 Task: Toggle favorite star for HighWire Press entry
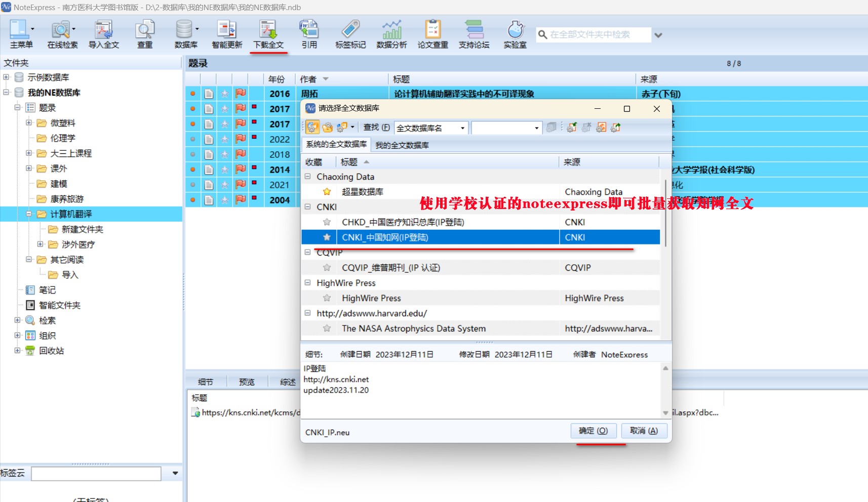[327, 298]
